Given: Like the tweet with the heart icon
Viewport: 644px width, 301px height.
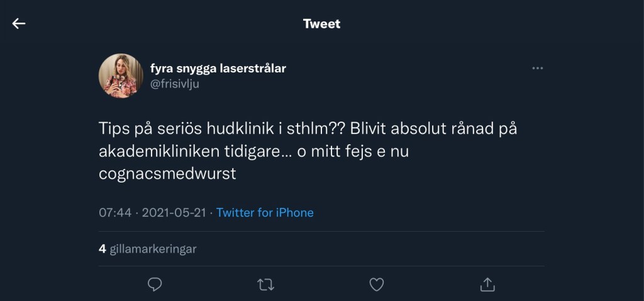Looking at the screenshot, I should (376, 285).
